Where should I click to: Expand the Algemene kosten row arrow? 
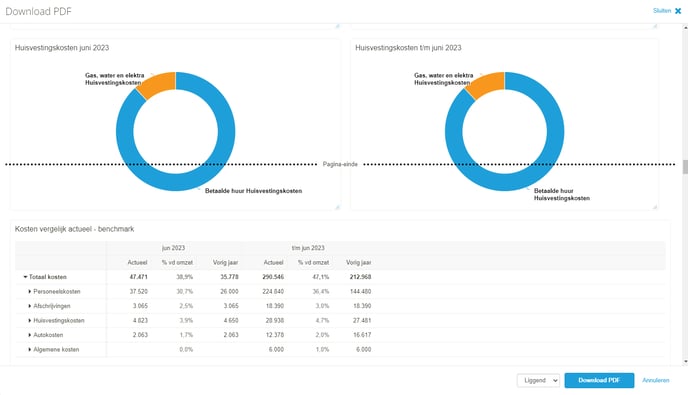(29, 349)
